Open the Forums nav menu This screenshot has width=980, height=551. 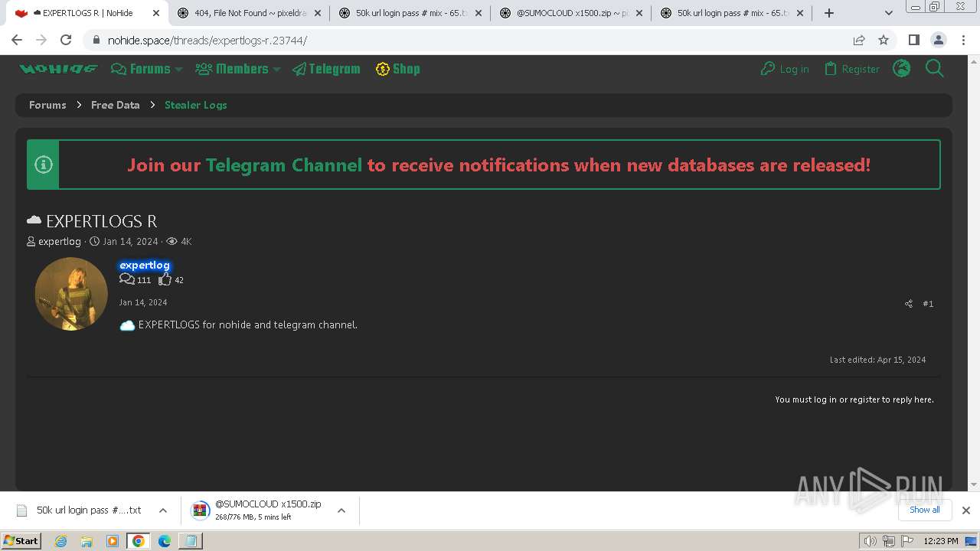pos(141,69)
